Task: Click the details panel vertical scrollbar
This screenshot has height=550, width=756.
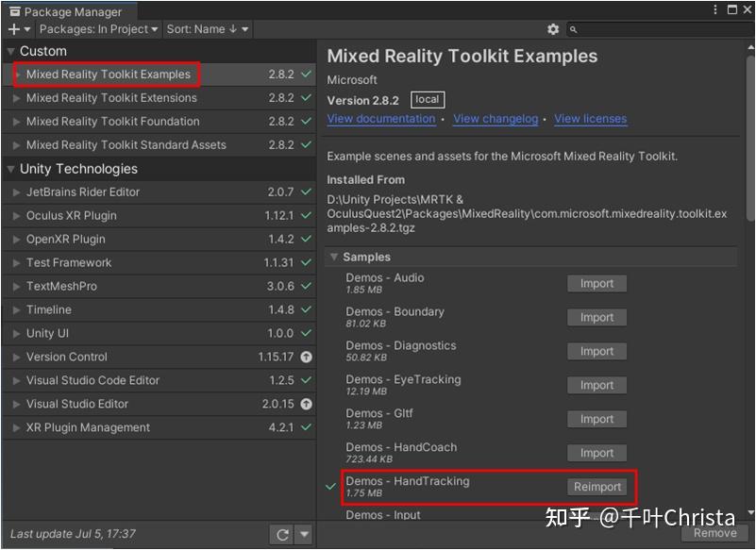Action: 750,140
